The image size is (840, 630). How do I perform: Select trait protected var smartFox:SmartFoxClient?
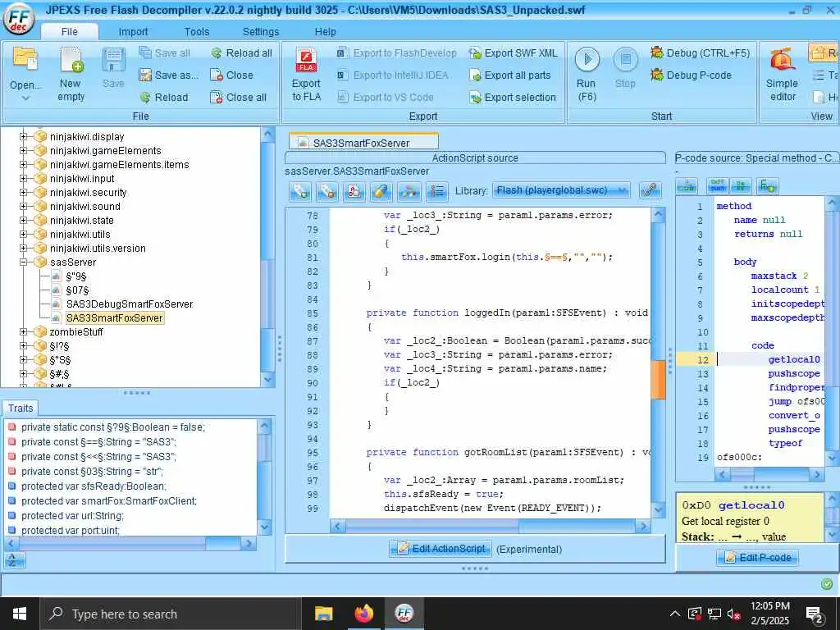coord(109,501)
